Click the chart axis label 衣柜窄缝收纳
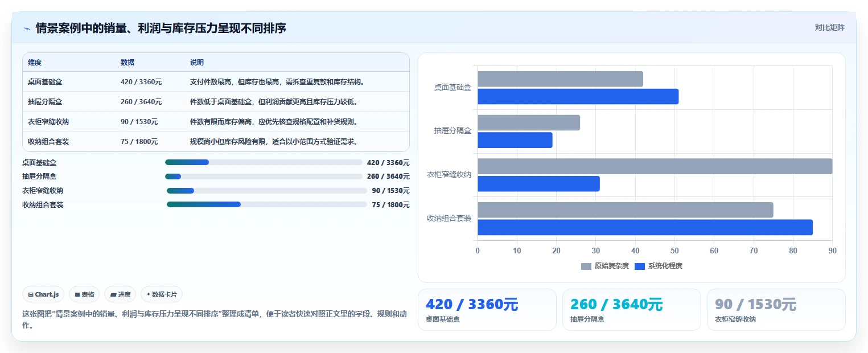The height and width of the screenshot is (353, 868). (x=449, y=174)
